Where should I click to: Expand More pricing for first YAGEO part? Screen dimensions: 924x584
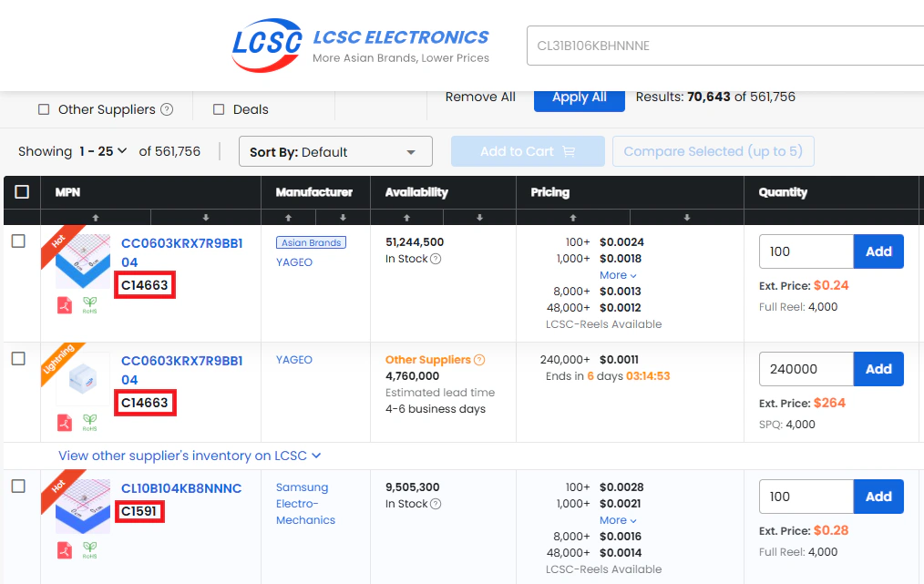tap(618, 275)
